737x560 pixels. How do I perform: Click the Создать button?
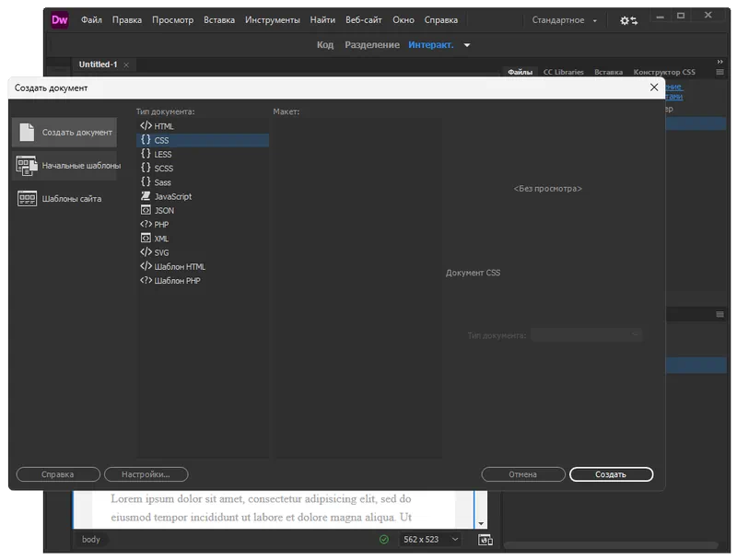pyautogui.click(x=611, y=474)
